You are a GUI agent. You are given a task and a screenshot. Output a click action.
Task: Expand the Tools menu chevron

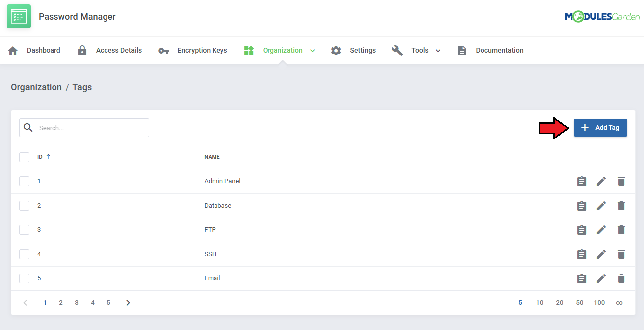438,51
